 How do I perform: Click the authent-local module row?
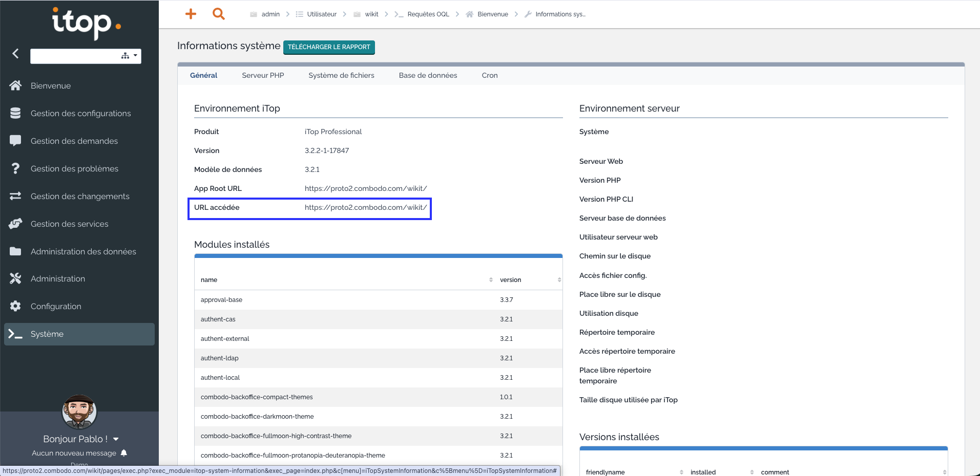pyautogui.click(x=379, y=378)
